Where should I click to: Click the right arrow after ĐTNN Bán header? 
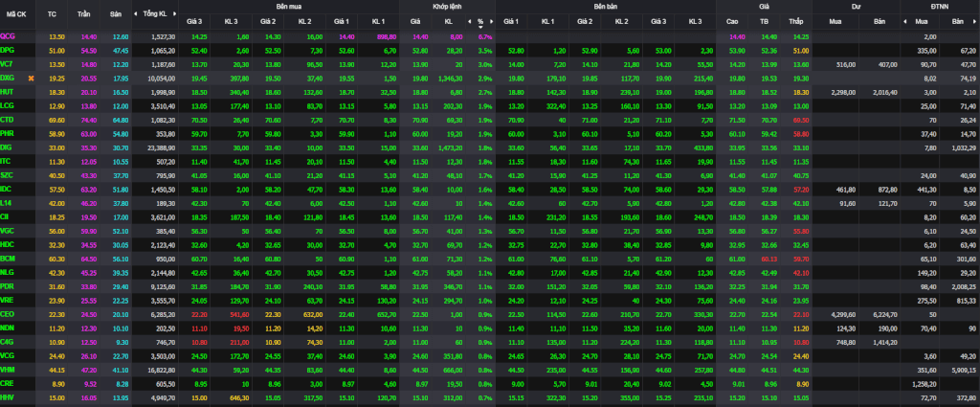point(974,21)
